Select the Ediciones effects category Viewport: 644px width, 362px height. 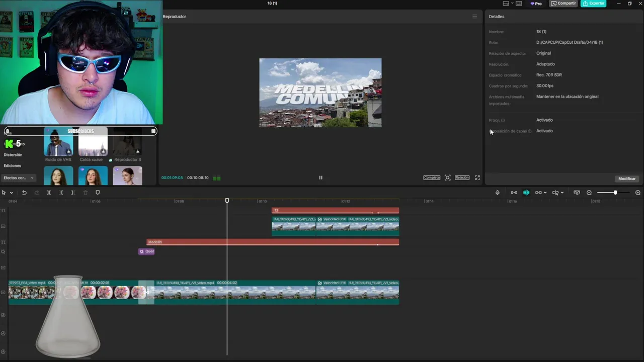pos(13,165)
